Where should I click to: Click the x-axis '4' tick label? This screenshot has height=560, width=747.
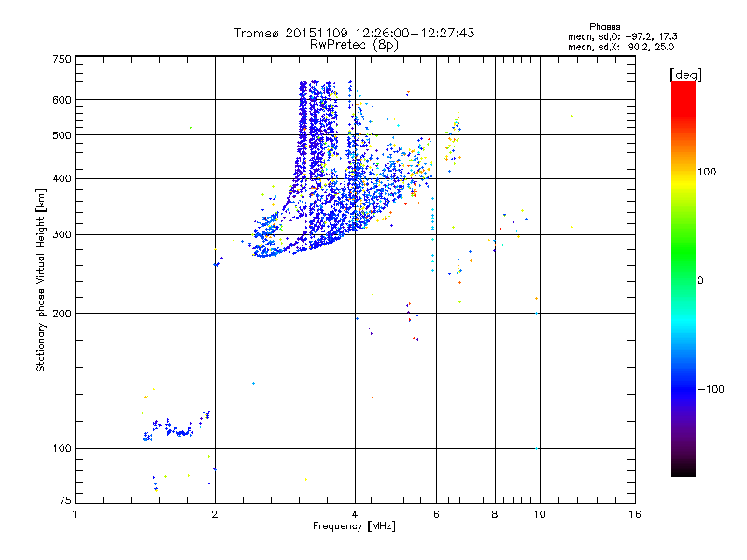[355, 514]
